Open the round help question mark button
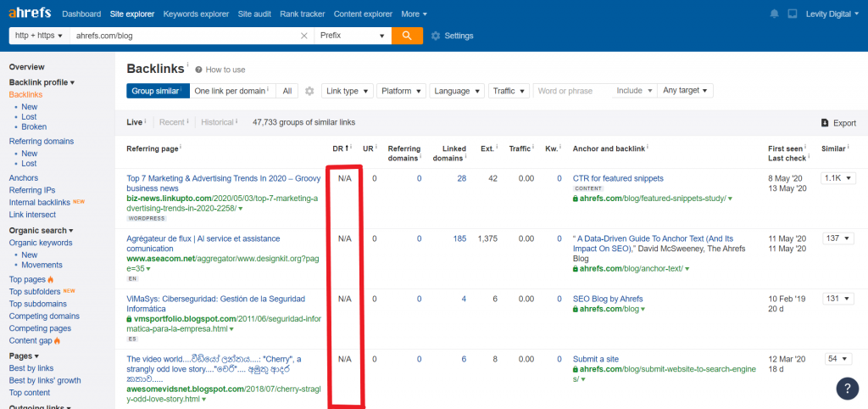This screenshot has height=409, width=868. pos(847,388)
